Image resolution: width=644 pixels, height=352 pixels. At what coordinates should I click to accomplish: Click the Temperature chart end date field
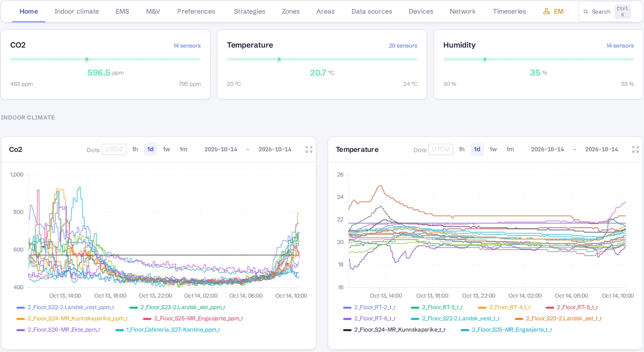[x=601, y=149]
